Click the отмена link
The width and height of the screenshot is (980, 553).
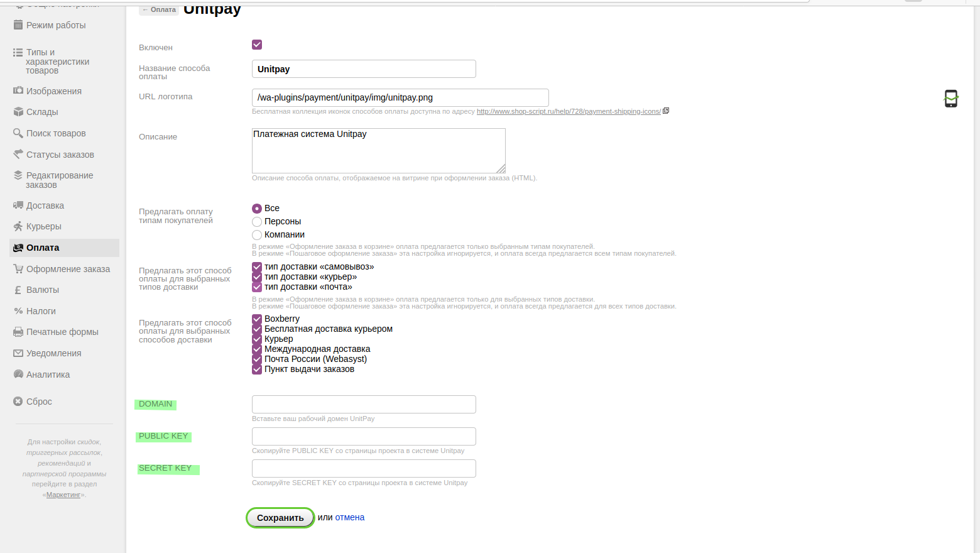350,518
